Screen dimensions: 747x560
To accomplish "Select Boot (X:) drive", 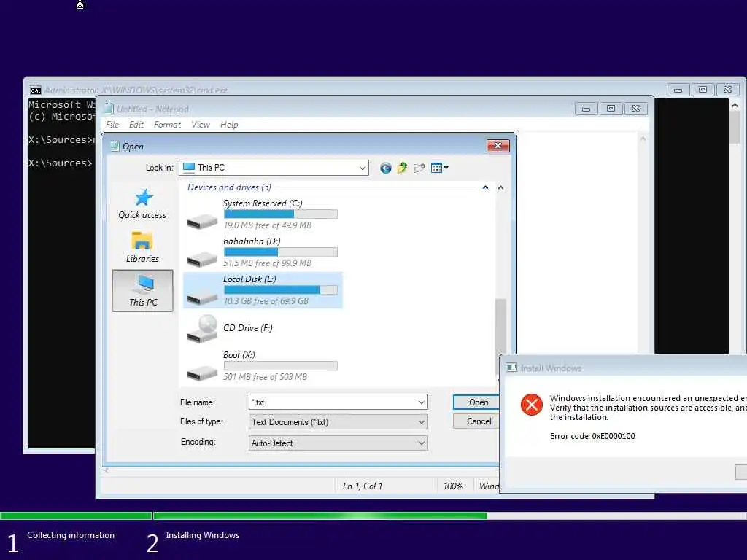I will pyautogui.click(x=262, y=366).
